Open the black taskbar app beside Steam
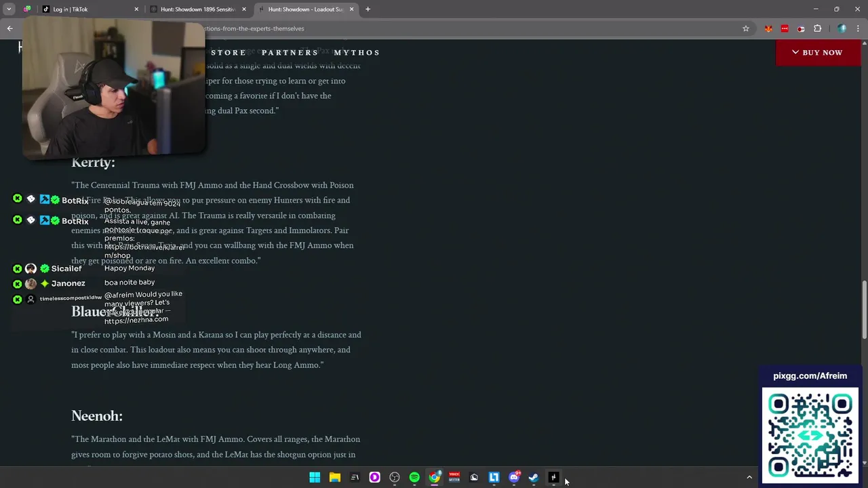 click(x=553, y=478)
